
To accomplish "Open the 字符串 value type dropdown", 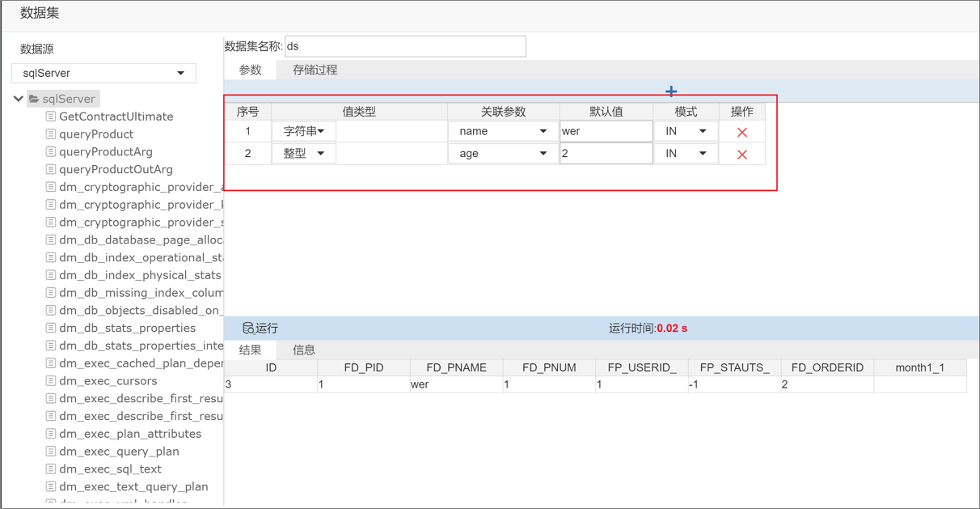I will coord(304,131).
